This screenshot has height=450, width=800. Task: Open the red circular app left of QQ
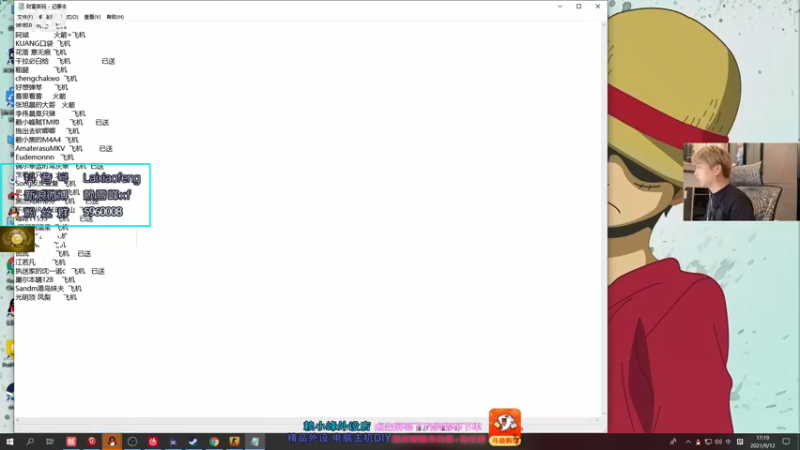click(x=92, y=441)
